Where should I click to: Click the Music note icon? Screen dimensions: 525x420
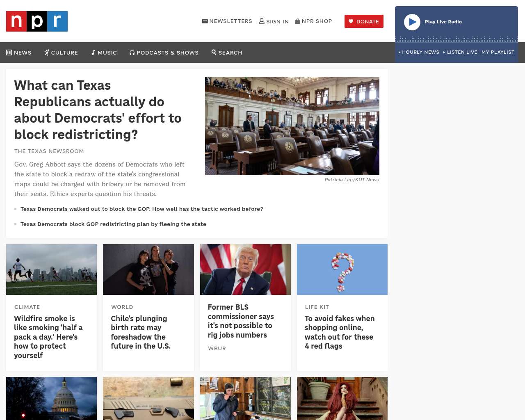tap(94, 52)
